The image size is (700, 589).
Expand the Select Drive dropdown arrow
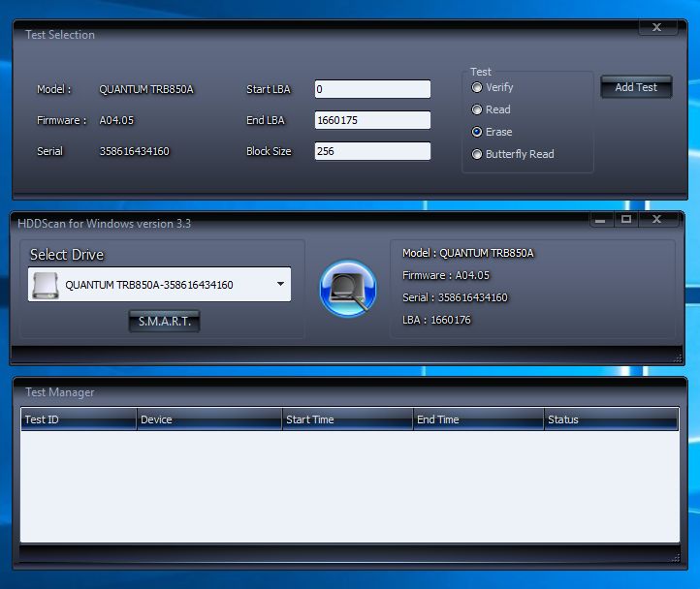point(280,284)
